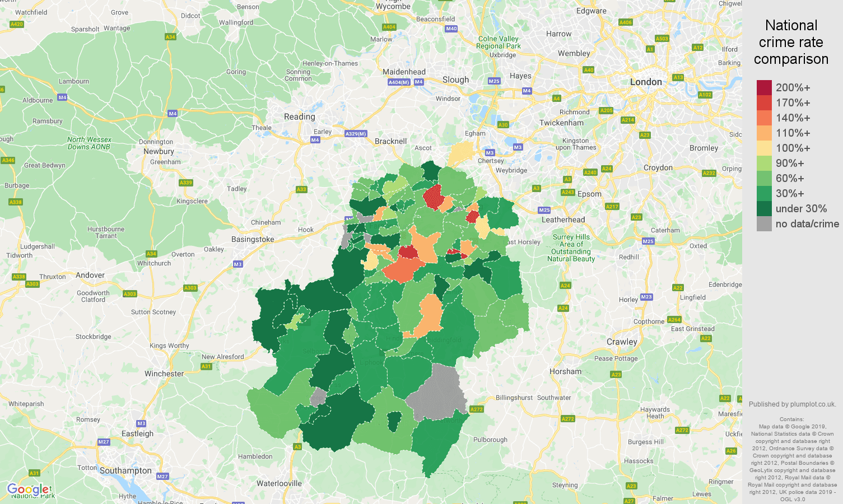
Task: Click the Leatherhead town label
Action: [x=563, y=220]
